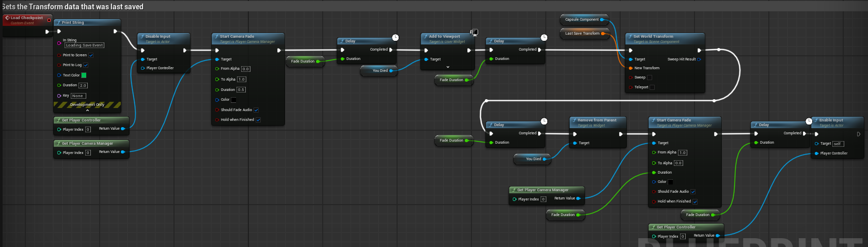The image size is (868, 247).
Task: Click the comment 'Sets the Transform data that was last saved'
Action: click(x=73, y=7)
